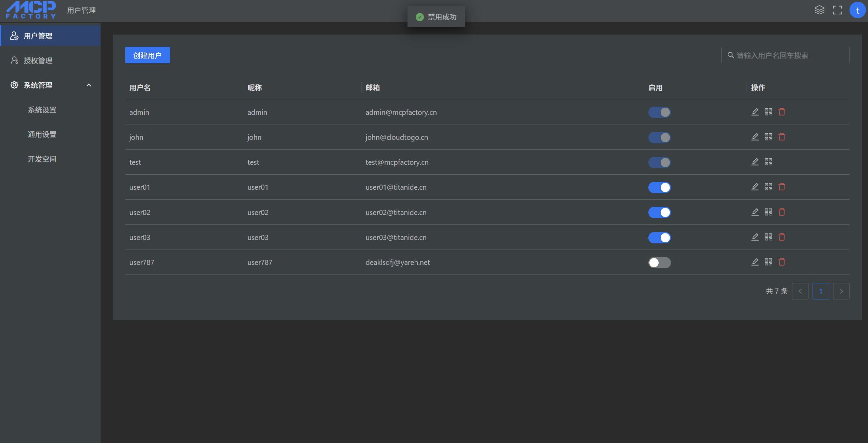Viewport: 868px width, 443px height.
Task: Open 开发空间 submenu item
Action: click(x=42, y=159)
